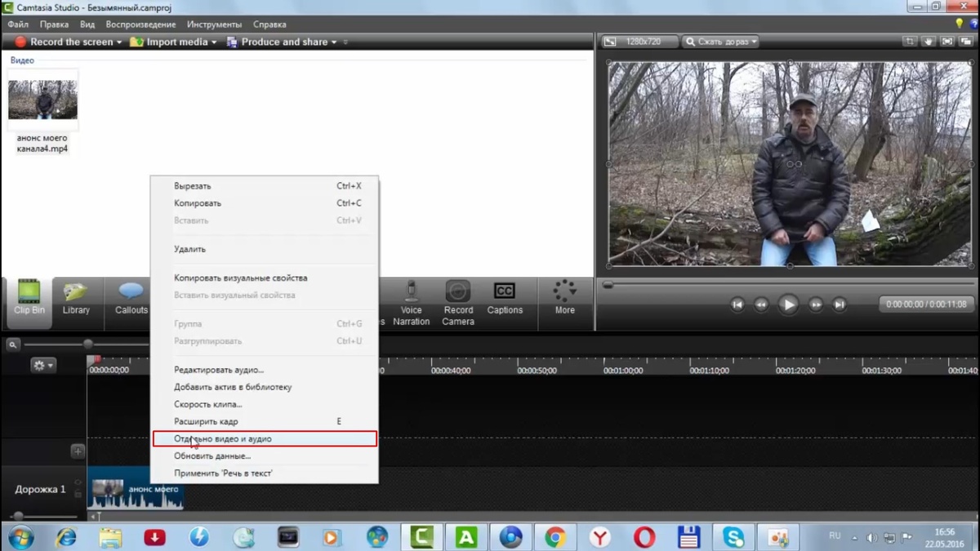Click Import media button

click(x=169, y=42)
